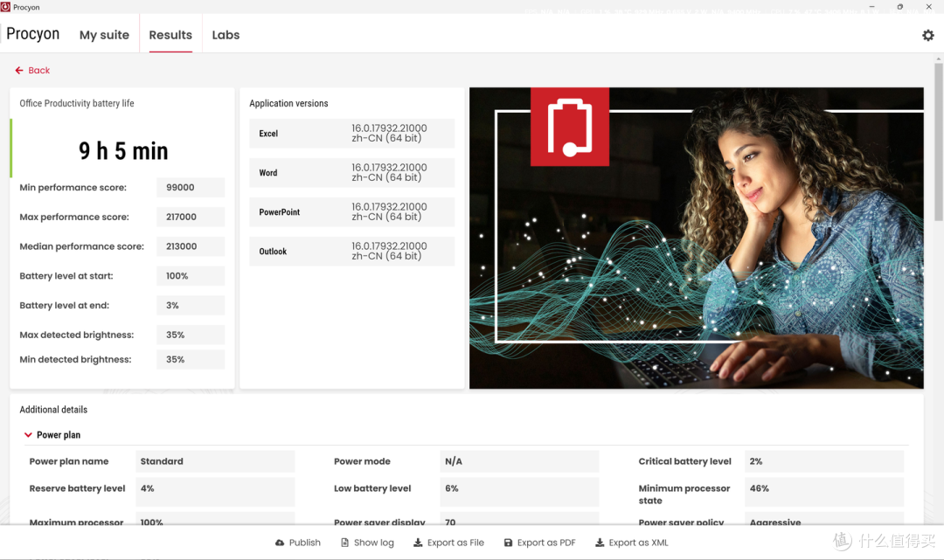The height and width of the screenshot is (560, 944).
Task: Click Battery level at start value 100%
Action: click(191, 276)
